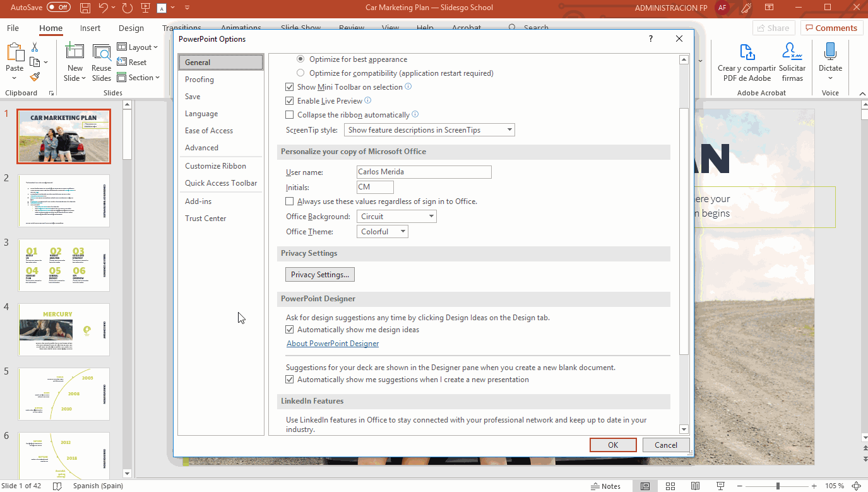Open the Insert ribbon tab
This screenshot has height=492, width=868.
[x=90, y=28]
